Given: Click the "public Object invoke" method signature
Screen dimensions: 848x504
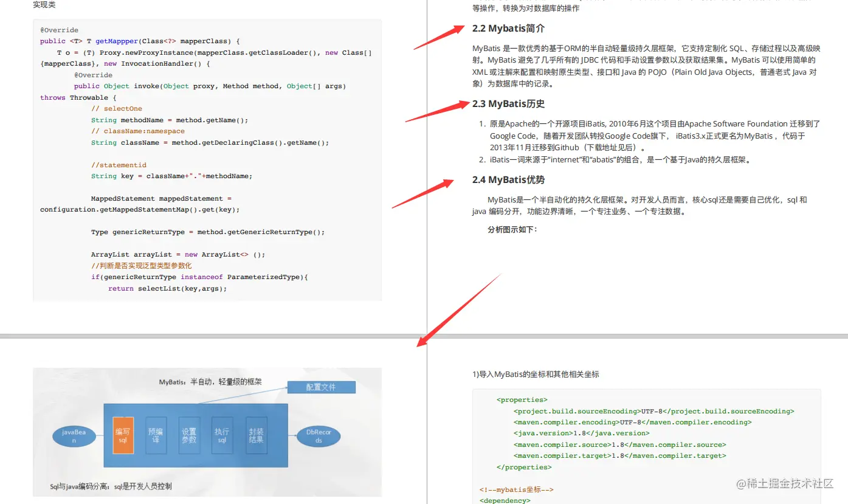Looking at the screenshot, I should point(210,86).
